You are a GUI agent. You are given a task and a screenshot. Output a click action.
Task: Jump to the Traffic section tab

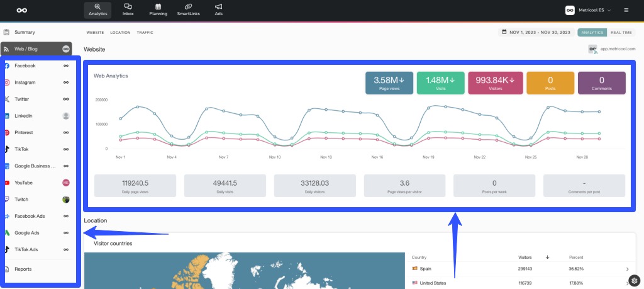(145, 33)
